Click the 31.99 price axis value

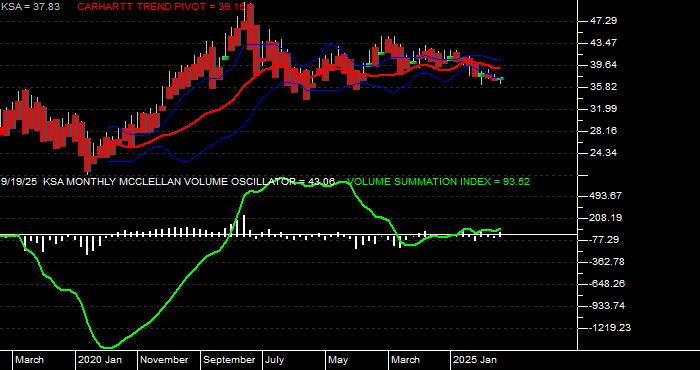tap(603, 108)
